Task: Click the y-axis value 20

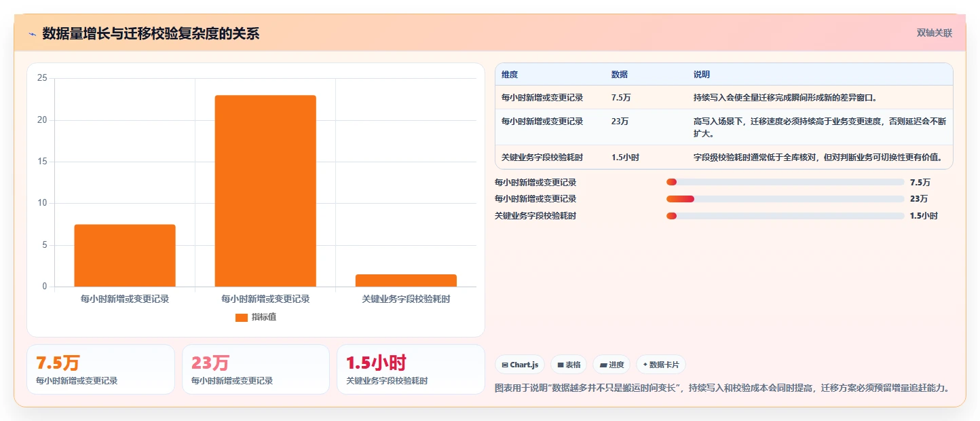Action: coord(42,120)
